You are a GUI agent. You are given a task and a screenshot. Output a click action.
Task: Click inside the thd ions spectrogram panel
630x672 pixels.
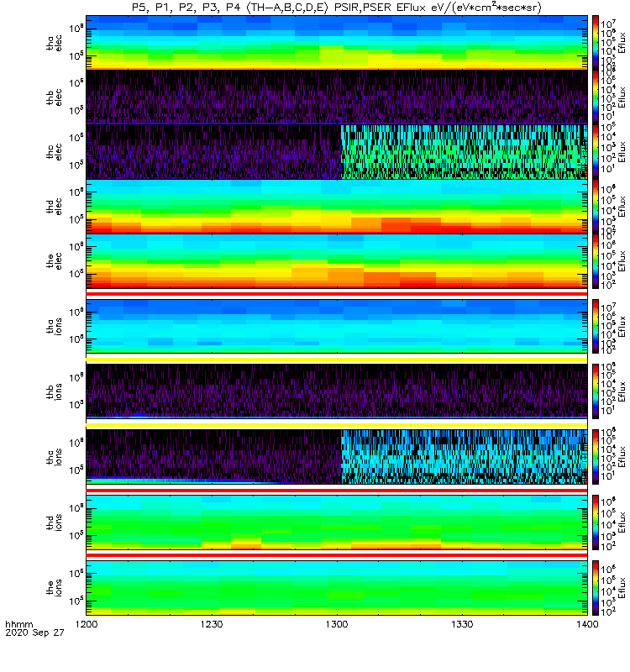click(337, 522)
